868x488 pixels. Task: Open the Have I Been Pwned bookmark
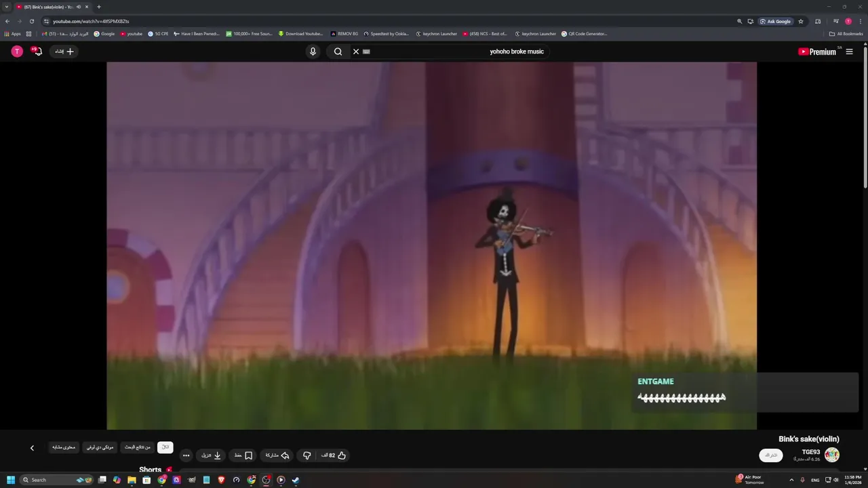(x=197, y=34)
